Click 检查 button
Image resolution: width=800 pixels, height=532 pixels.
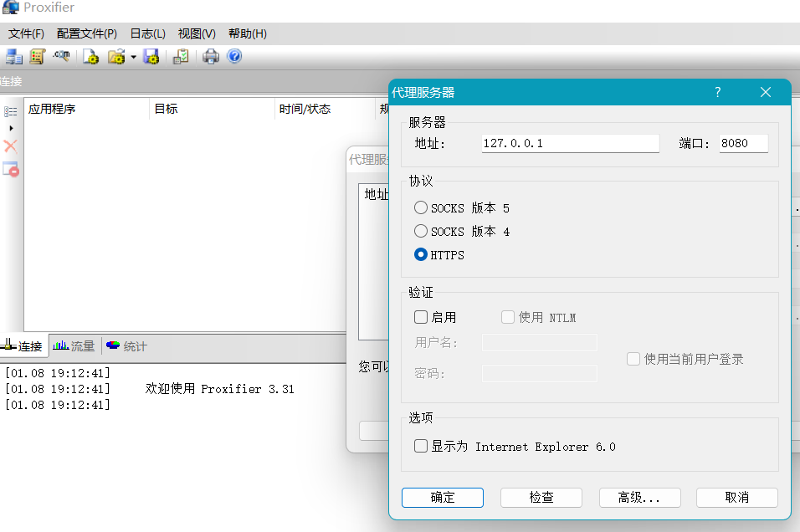point(541,498)
